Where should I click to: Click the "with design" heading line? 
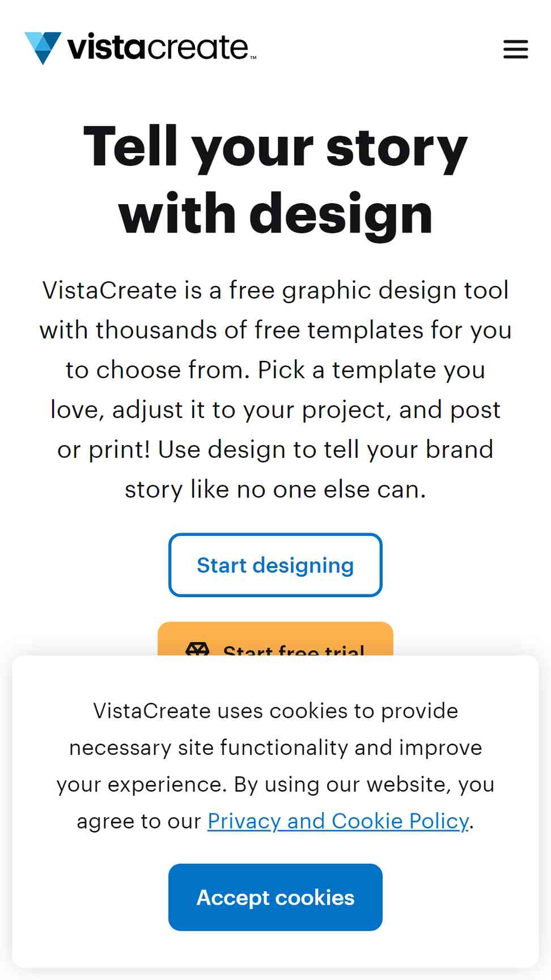pyautogui.click(x=275, y=214)
